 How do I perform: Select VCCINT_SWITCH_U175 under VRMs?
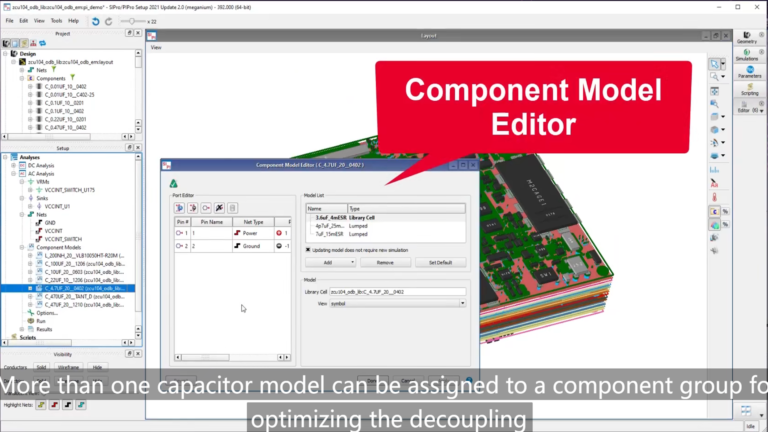[x=70, y=190]
